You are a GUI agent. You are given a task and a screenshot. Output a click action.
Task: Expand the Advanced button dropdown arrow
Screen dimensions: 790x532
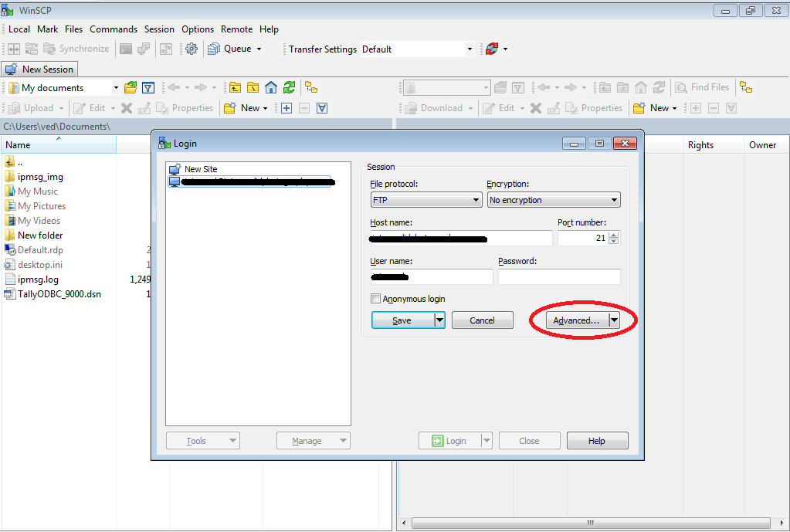(x=614, y=320)
